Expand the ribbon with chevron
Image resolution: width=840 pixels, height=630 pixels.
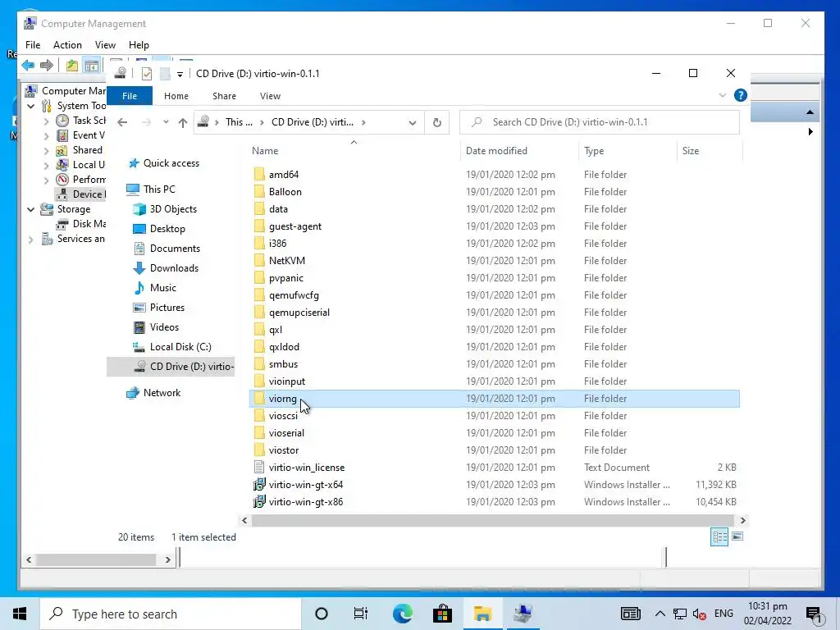point(722,95)
